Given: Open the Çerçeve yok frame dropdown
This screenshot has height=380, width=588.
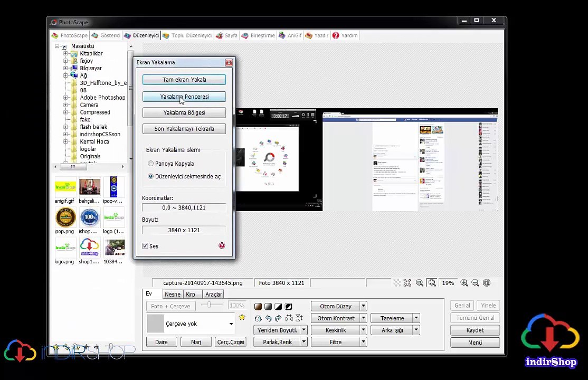Looking at the screenshot, I should click(231, 324).
